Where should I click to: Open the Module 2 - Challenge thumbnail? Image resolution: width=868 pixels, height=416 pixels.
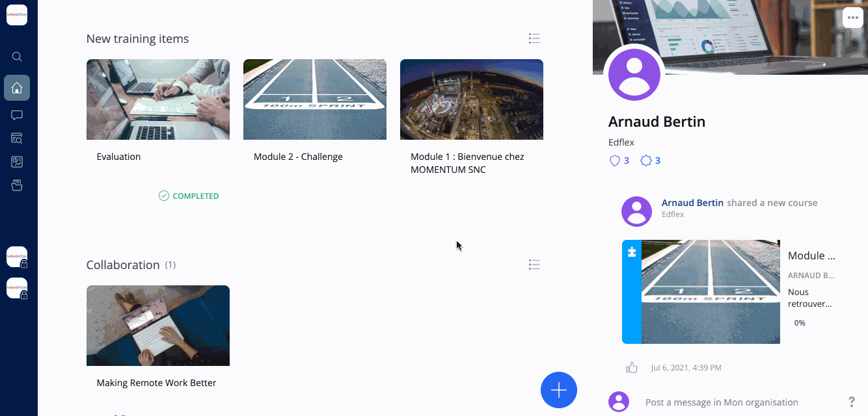(x=315, y=99)
